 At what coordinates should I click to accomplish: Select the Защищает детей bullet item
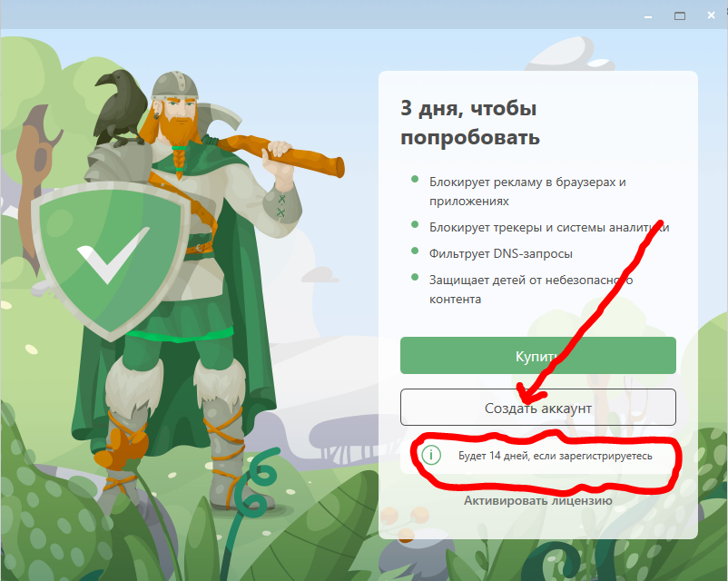(531, 290)
